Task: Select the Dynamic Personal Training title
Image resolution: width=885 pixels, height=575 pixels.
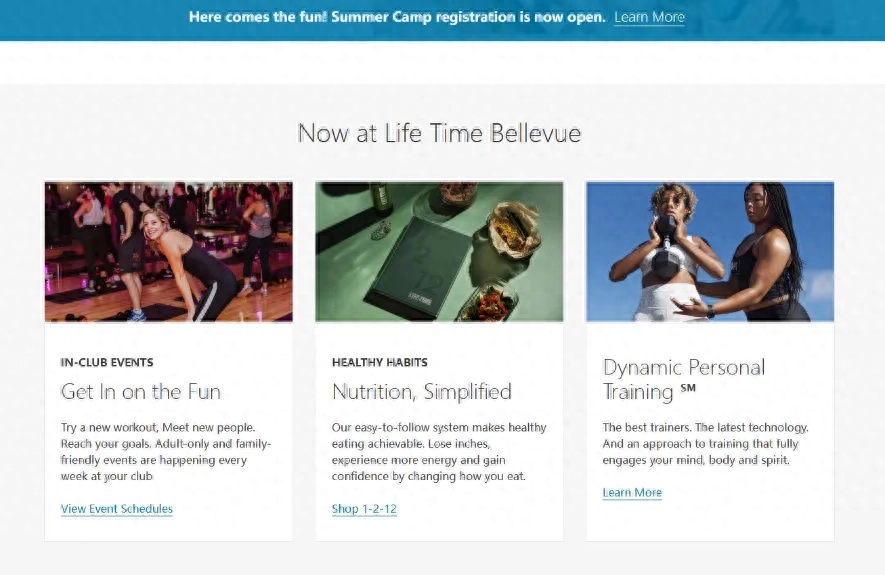Action: pos(684,379)
